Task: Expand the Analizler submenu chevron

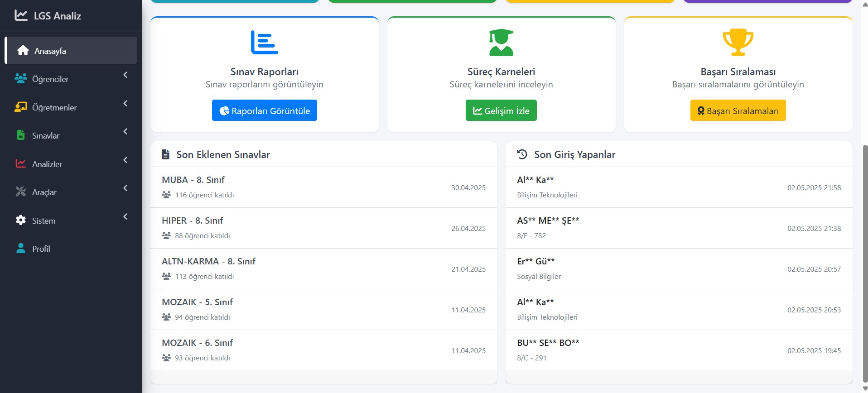Action: click(x=125, y=160)
